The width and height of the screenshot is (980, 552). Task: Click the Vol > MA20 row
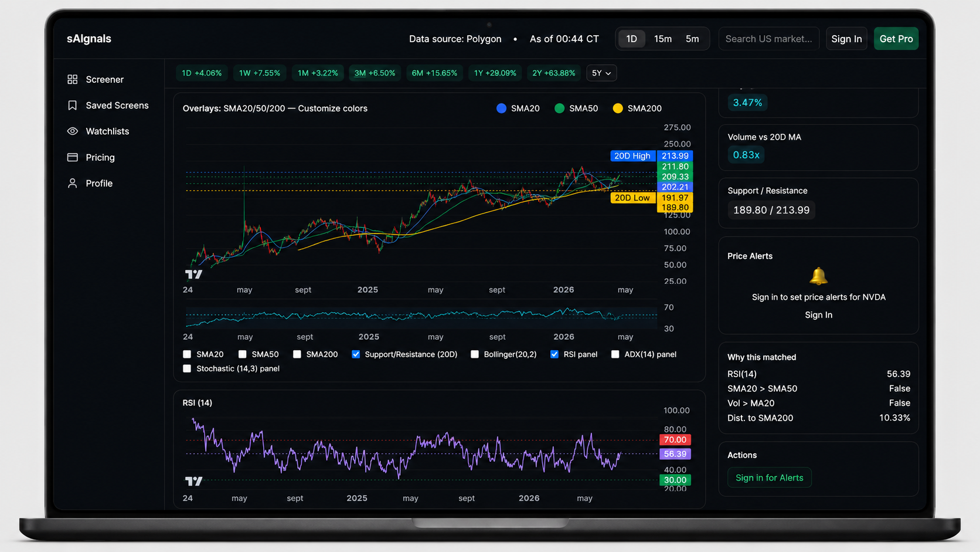point(818,403)
